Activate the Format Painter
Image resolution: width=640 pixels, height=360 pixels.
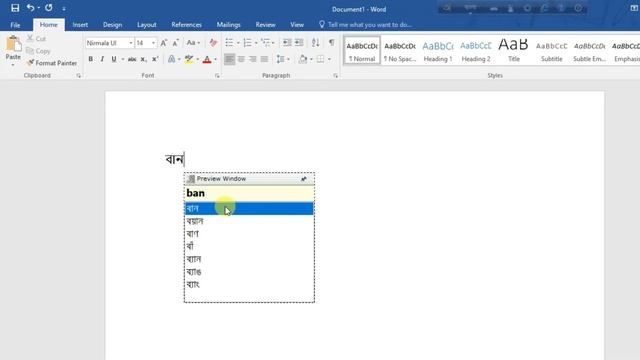click(x=52, y=63)
